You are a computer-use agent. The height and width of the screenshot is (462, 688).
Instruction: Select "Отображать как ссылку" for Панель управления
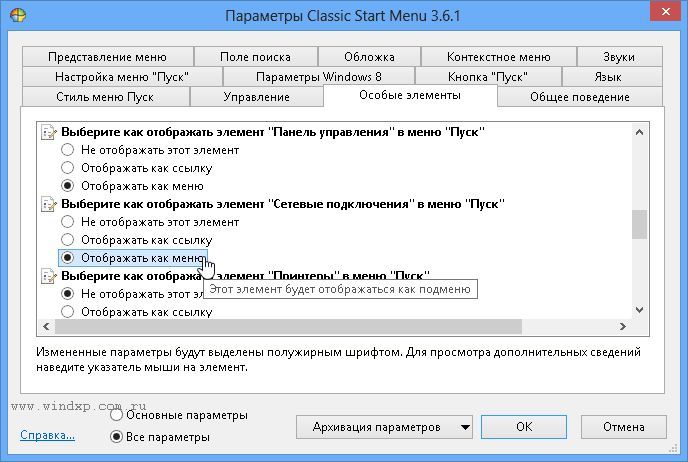[136, 168]
